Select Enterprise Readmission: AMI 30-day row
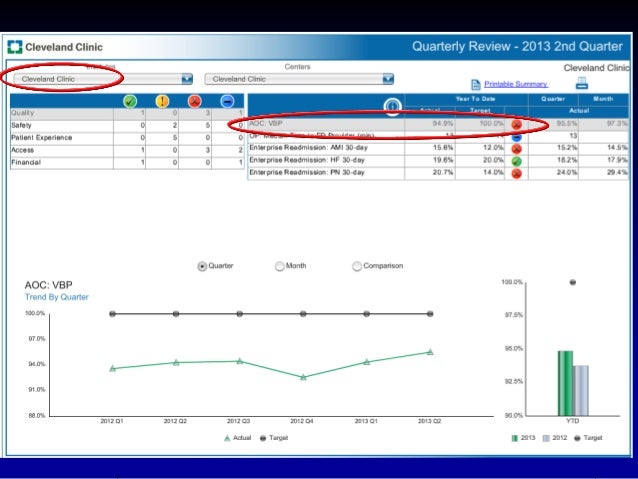This screenshot has width=638, height=479. tap(438, 148)
